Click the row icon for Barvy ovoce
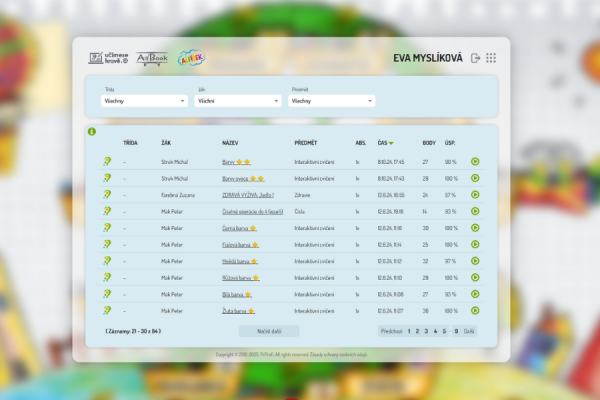Viewport: 600px width, 400px height. pos(107,178)
